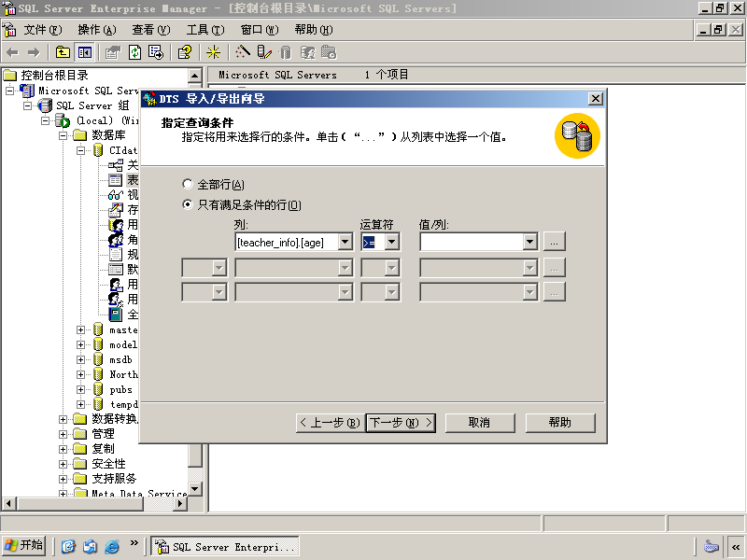Click the Microsoft SQL Servers column header
Viewport: 747px width, 560px height.
pyautogui.click(x=277, y=76)
